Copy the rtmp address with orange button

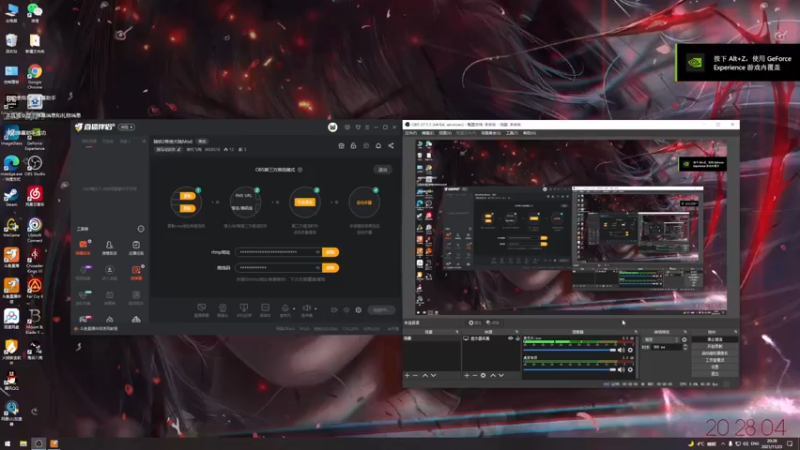[331, 252]
